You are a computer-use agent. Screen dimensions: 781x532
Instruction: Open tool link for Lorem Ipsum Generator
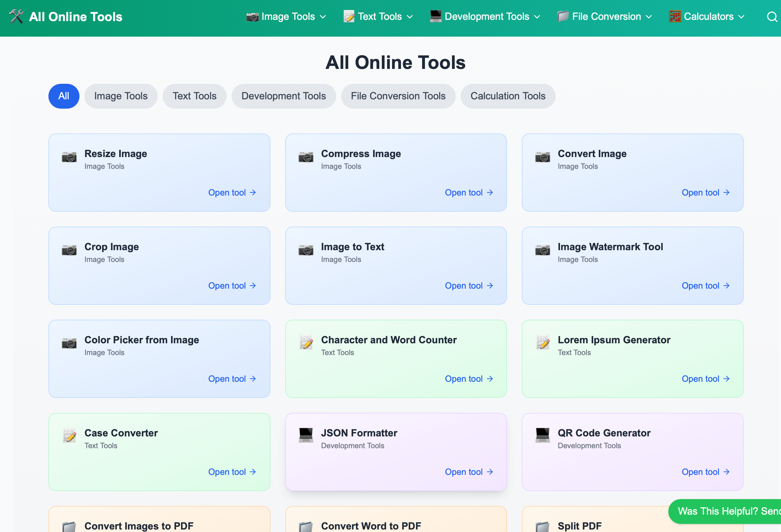point(706,379)
